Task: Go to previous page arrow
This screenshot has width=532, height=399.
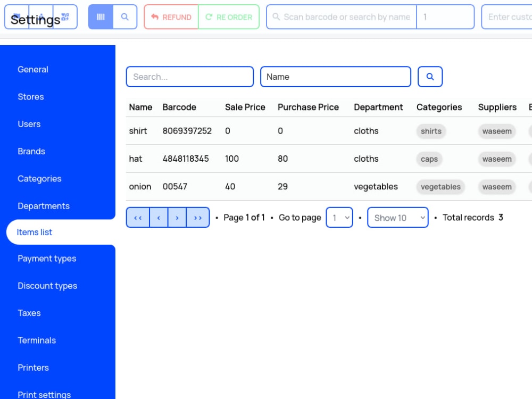Action: point(159,218)
